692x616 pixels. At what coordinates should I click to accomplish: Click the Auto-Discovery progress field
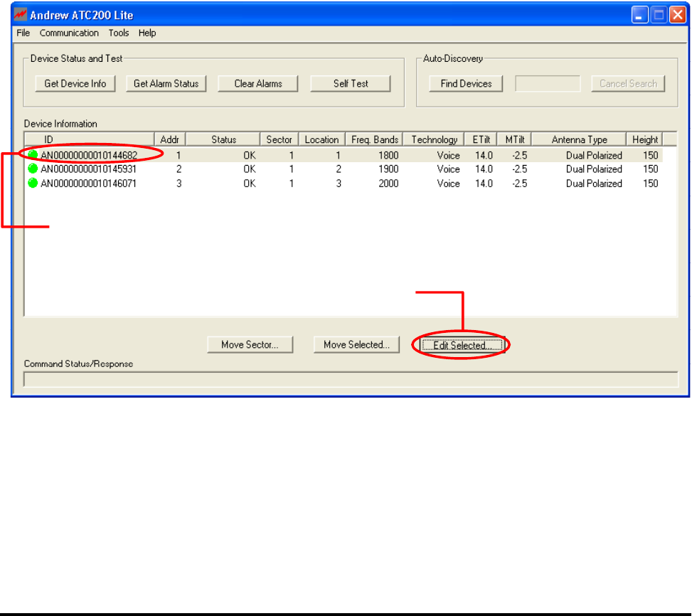pos(548,83)
